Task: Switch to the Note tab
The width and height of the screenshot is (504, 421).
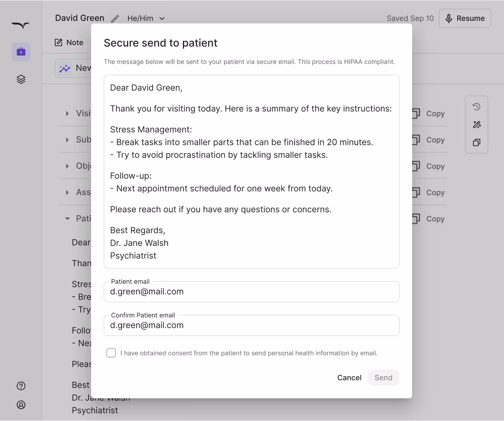Action: click(x=69, y=43)
